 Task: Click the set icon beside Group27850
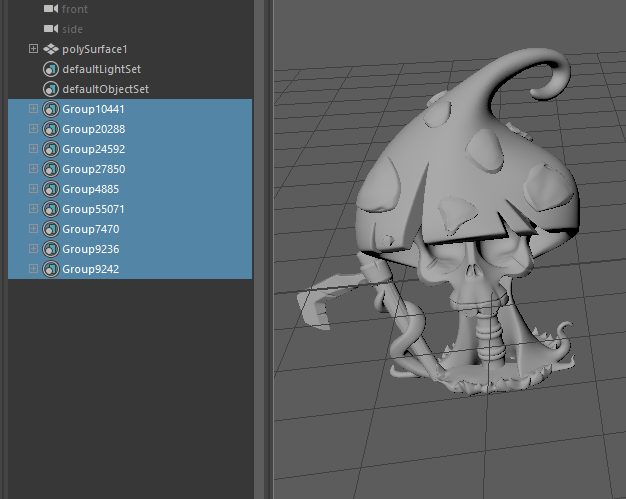point(51,169)
